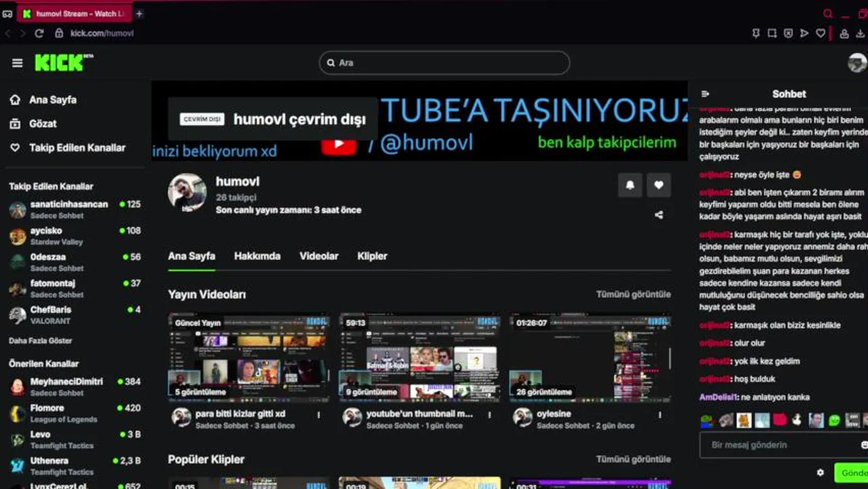868x489 pixels.
Task: Switch to Hakkımda tab
Action: (257, 256)
